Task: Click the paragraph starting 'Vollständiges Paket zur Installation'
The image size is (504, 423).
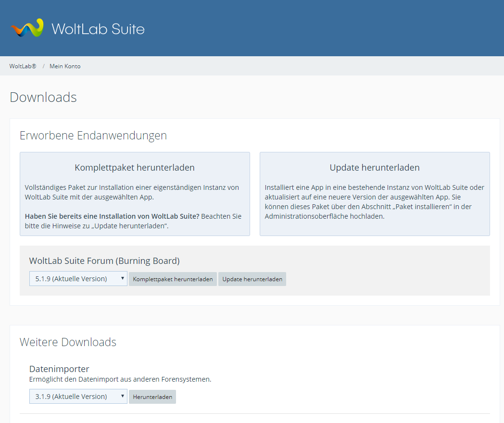Action: click(x=132, y=192)
